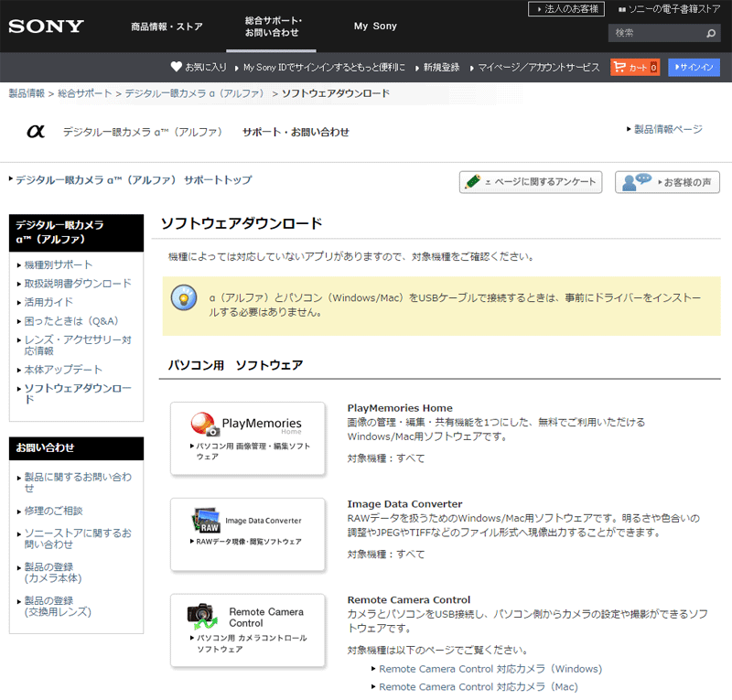Select 活用ガイド in sidebar
Screen dimensions: 732x700
pyautogui.click(x=48, y=302)
